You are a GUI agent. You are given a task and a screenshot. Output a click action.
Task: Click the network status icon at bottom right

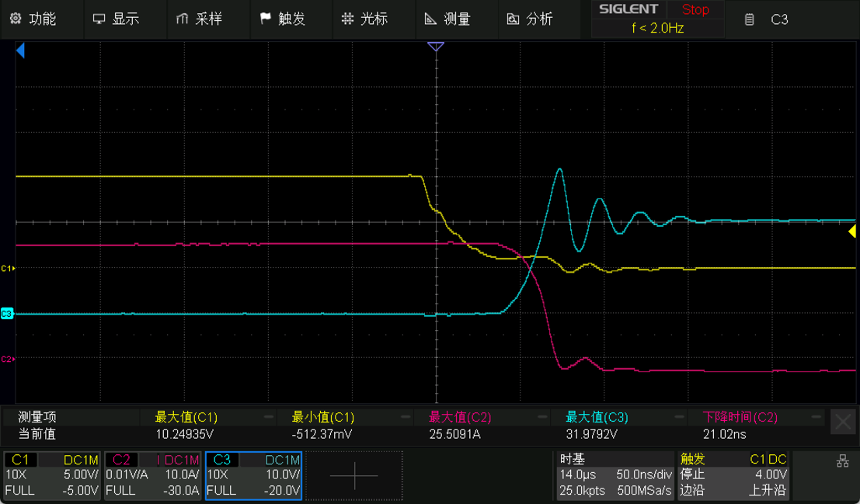click(842, 461)
